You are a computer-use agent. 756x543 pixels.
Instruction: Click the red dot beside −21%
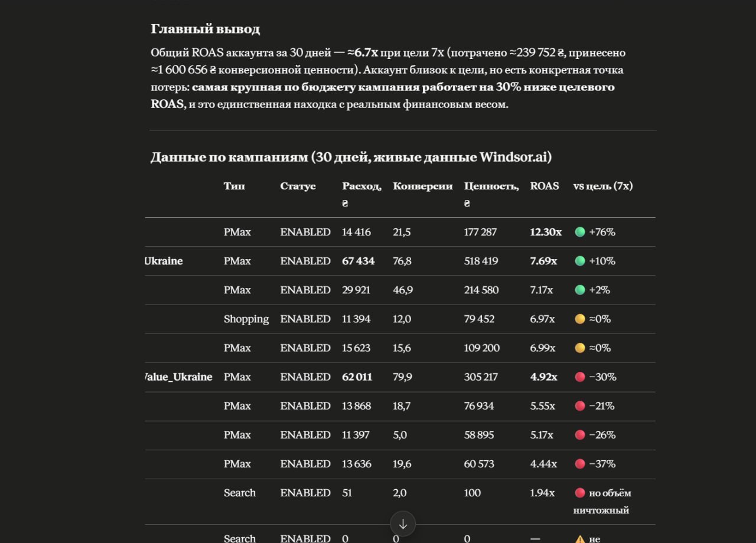(x=580, y=406)
